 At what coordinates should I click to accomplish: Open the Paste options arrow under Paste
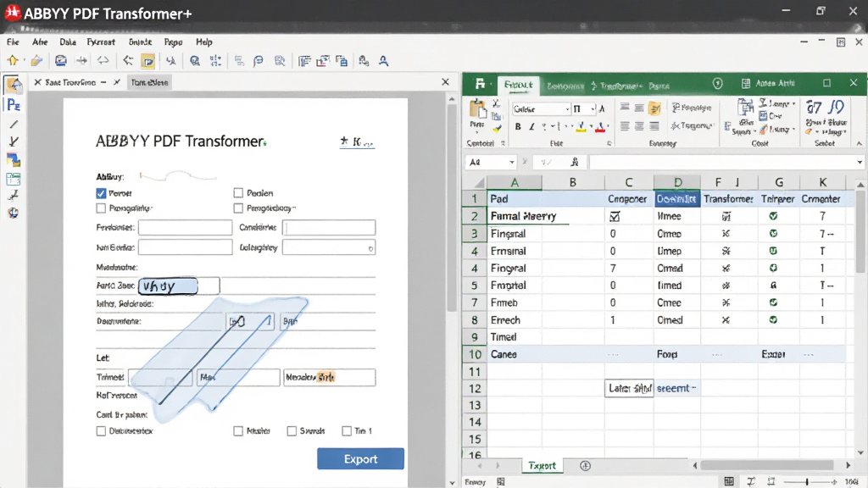(476, 133)
